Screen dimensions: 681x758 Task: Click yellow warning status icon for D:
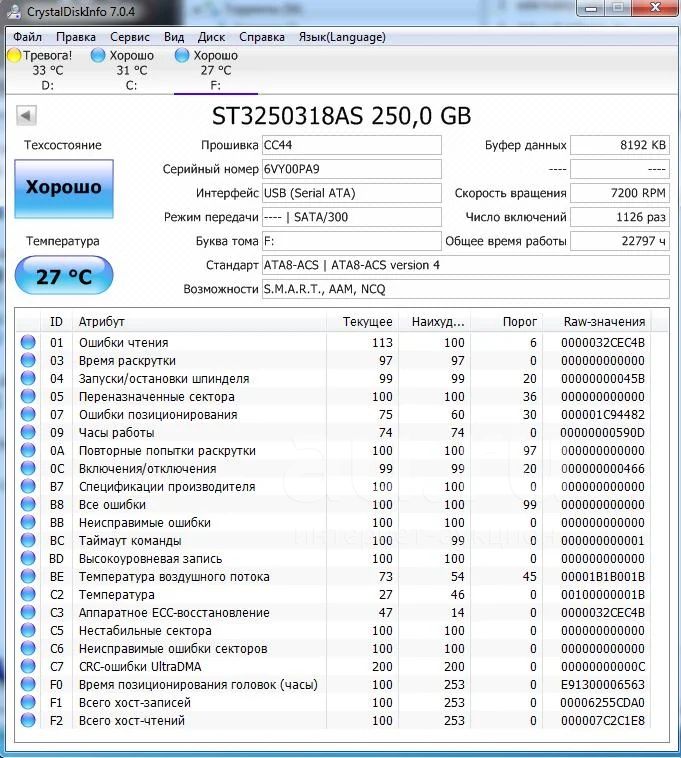14,56
